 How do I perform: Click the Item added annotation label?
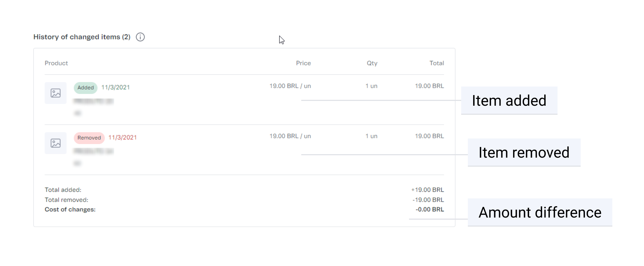tap(509, 101)
